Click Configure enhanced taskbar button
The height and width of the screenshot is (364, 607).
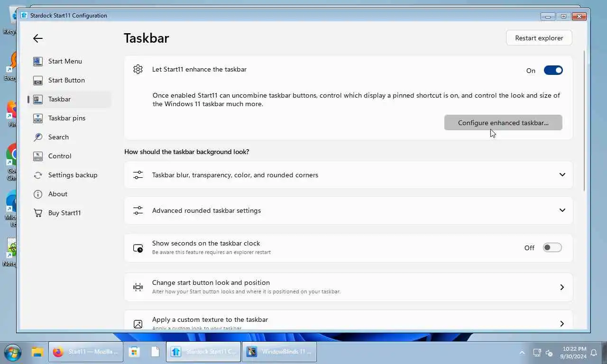pyautogui.click(x=503, y=123)
